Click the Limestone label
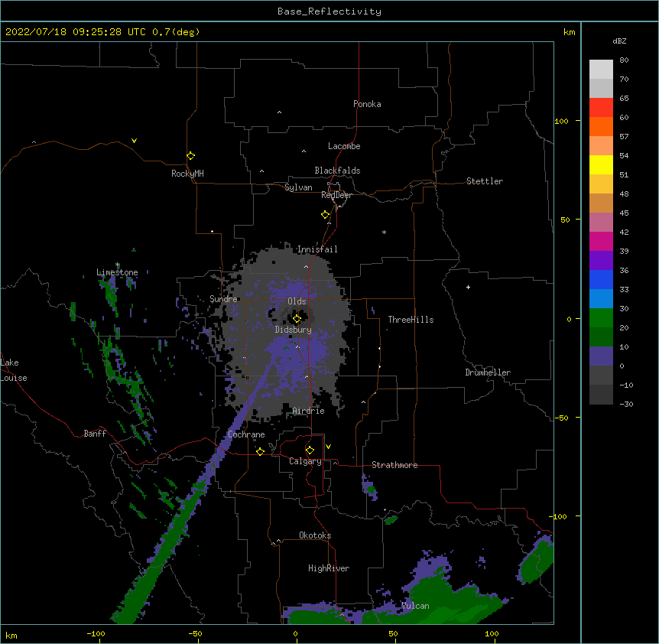 pos(117,272)
